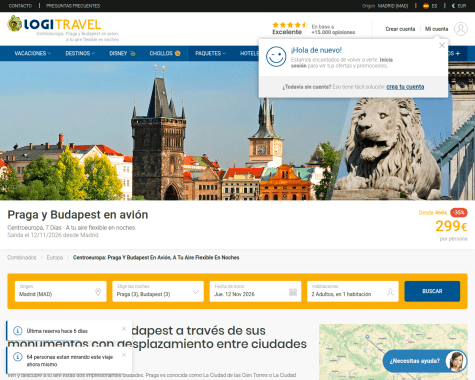The height and width of the screenshot is (380, 475).
Task: Open the ¿Necesitas ayuda? chat button
Action: pos(425,361)
